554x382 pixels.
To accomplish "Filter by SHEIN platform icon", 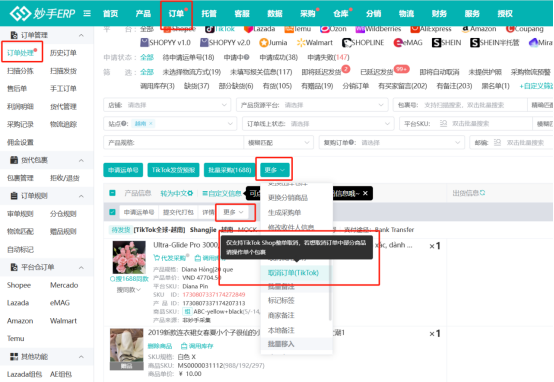I will (436, 43).
